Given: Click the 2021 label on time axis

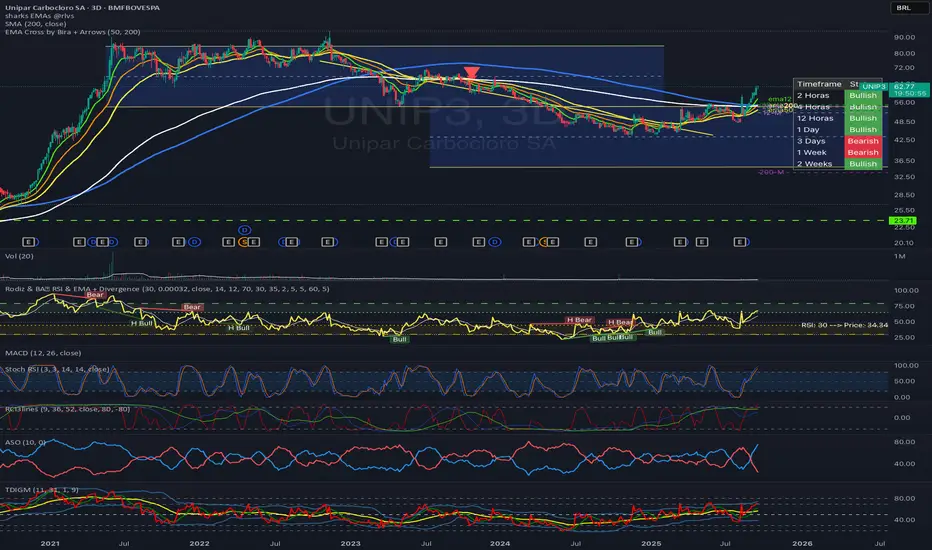Looking at the screenshot, I should coord(50,543).
